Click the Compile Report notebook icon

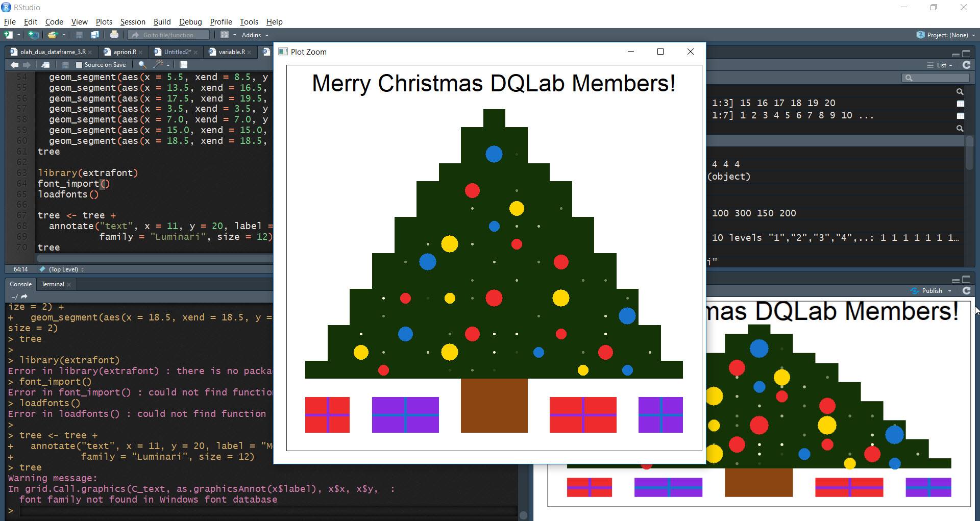pos(184,65)
